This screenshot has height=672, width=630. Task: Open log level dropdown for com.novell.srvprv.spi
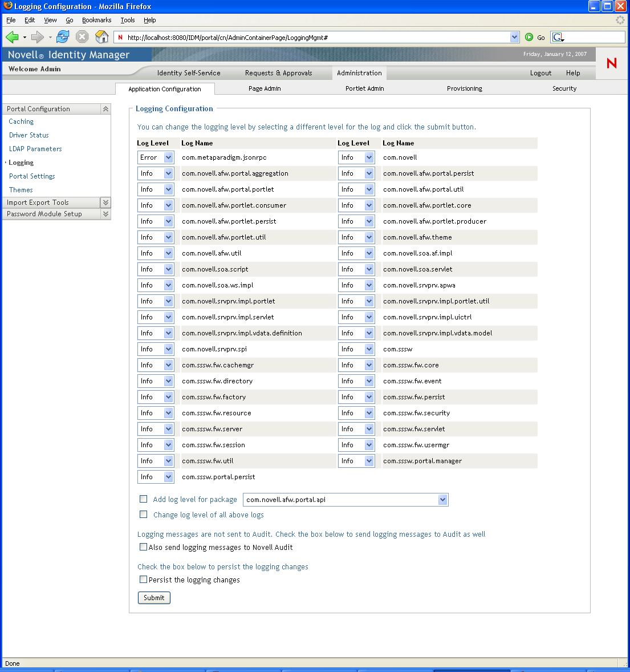pyautogui.click(x=156, y=349)
